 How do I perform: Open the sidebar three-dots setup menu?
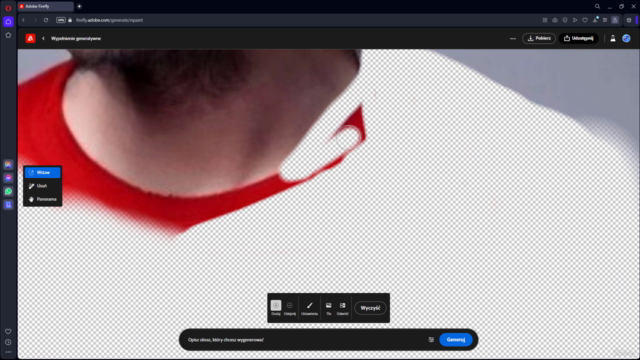click(x=8, y=352)
